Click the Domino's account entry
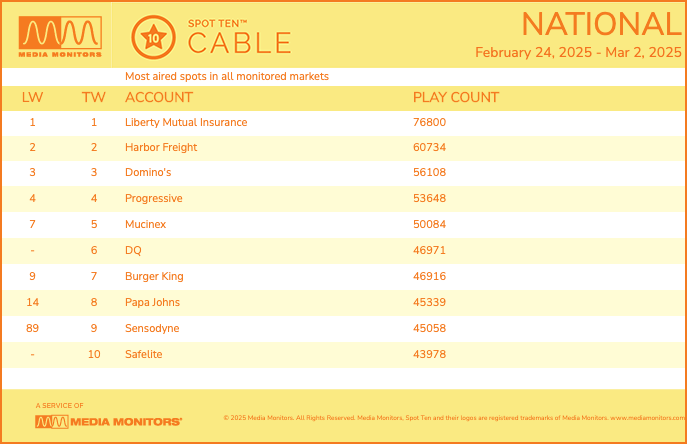This screenshot has width=687, height=444. (148, 172)
